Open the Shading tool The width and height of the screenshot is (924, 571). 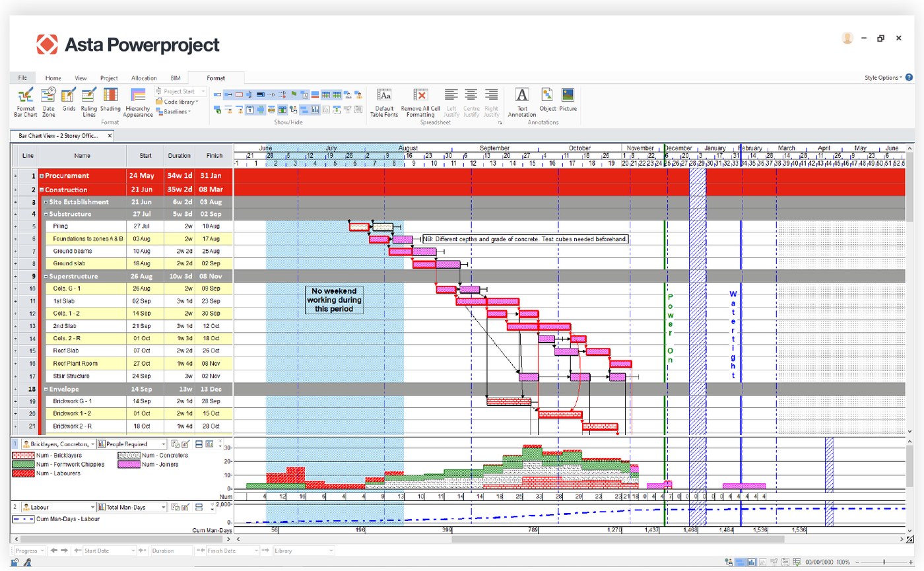tap(110, 99)
